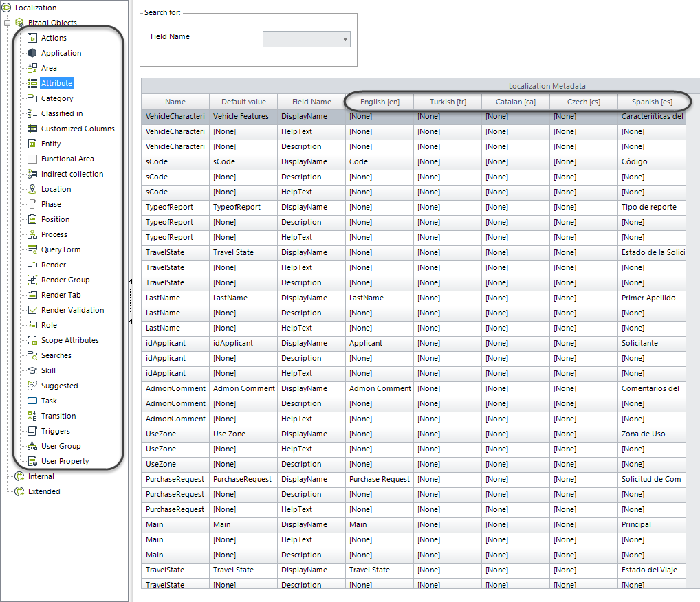Click the Entity icon
Viewport: 700px width, 602px height.
pyautogui.click(x=32, y=144)
